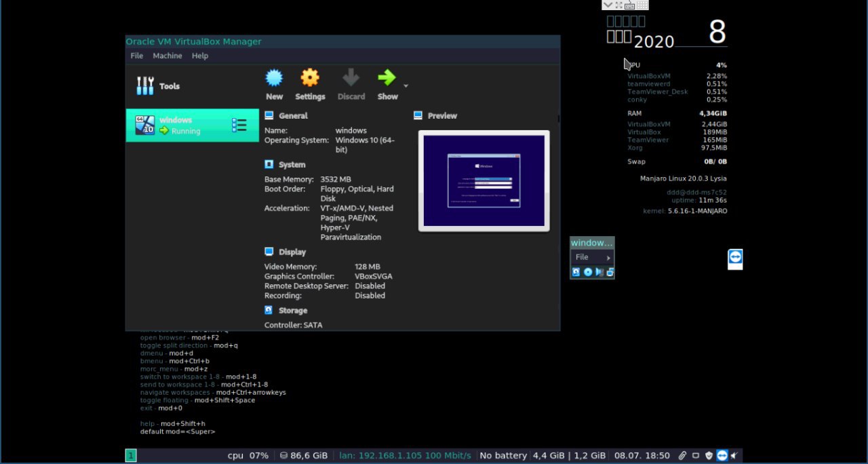Click the System section header
This screenshot has height=464, width=868.
tap(292, 164)
